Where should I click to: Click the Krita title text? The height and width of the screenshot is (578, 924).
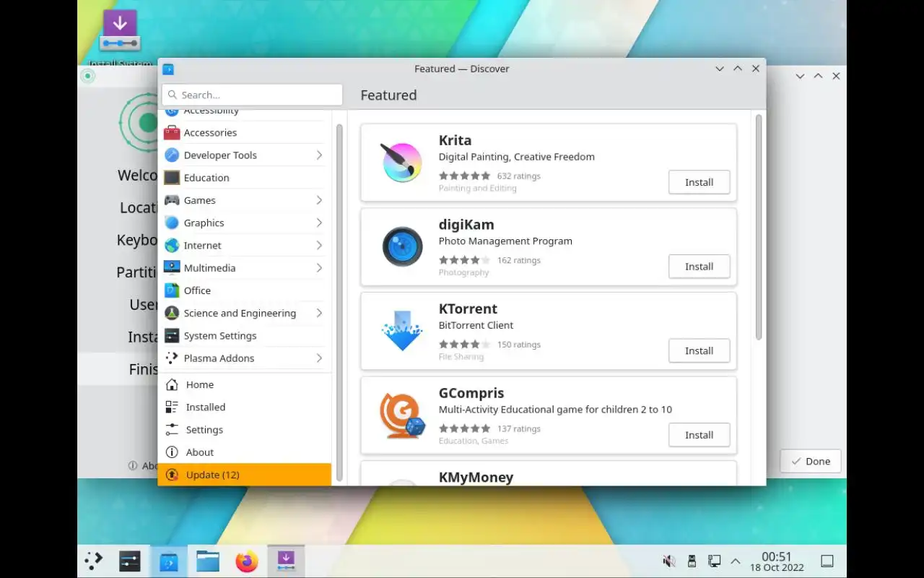point(455,140)
